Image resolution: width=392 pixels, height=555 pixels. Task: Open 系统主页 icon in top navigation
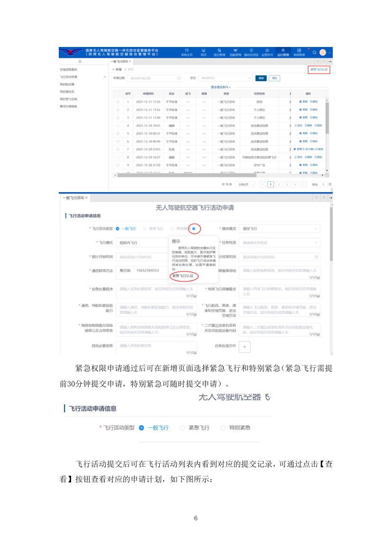pos(187,51)
